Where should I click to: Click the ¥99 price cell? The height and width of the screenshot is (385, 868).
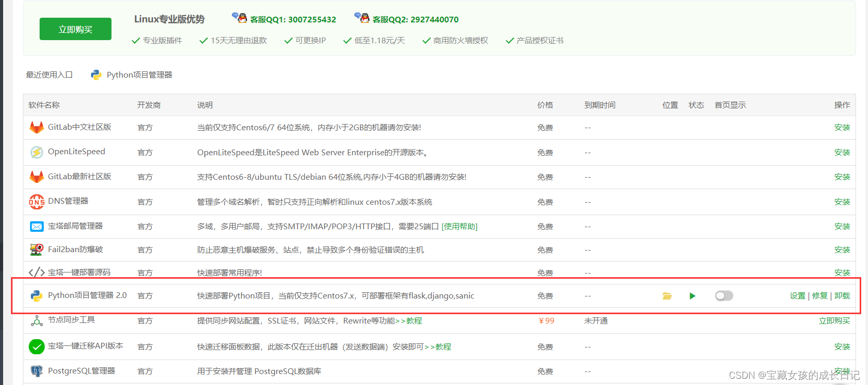pyautogui.click(x=546, y=321)
